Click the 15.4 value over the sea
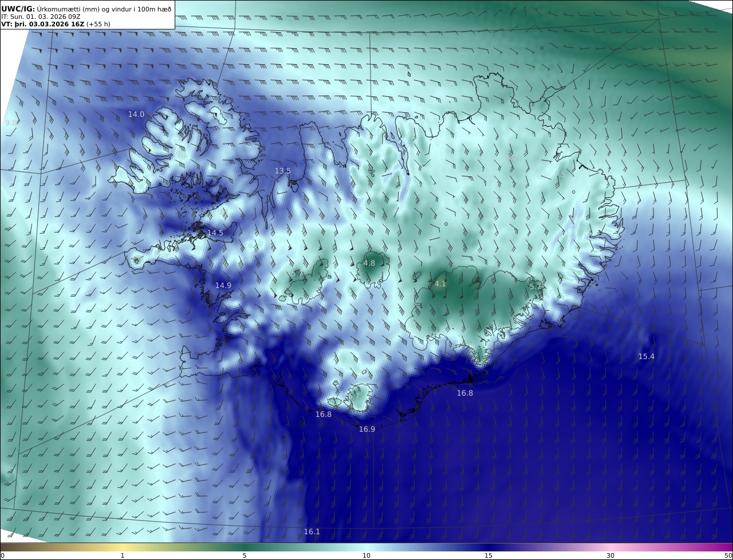Viewport: 733px width, 560px height. [x=647, y=357]
